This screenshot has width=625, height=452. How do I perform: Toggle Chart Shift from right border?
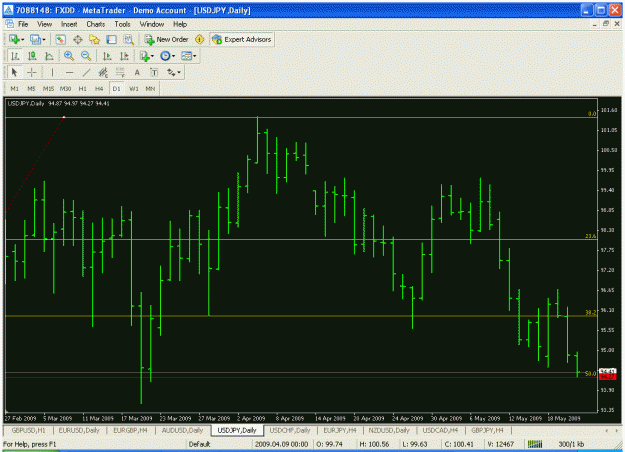point(124,56)
